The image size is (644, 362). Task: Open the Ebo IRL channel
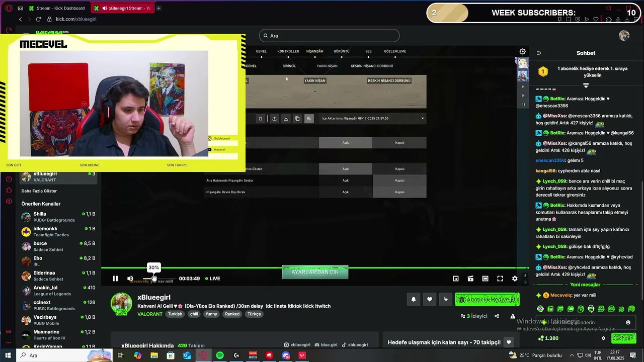[x=58, y=261]
